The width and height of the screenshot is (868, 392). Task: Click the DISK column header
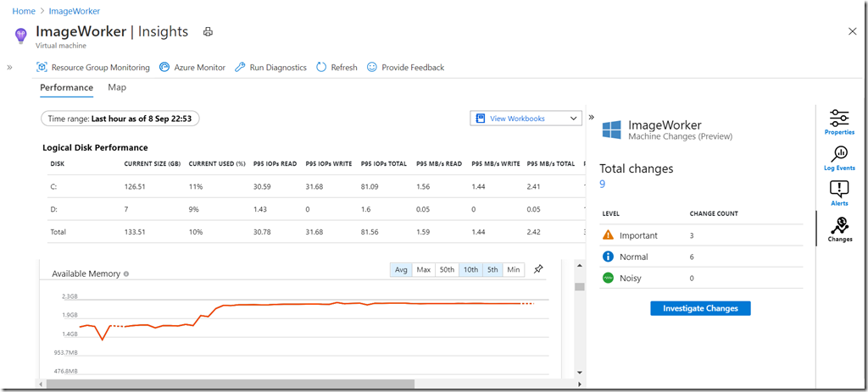[57, 164]
